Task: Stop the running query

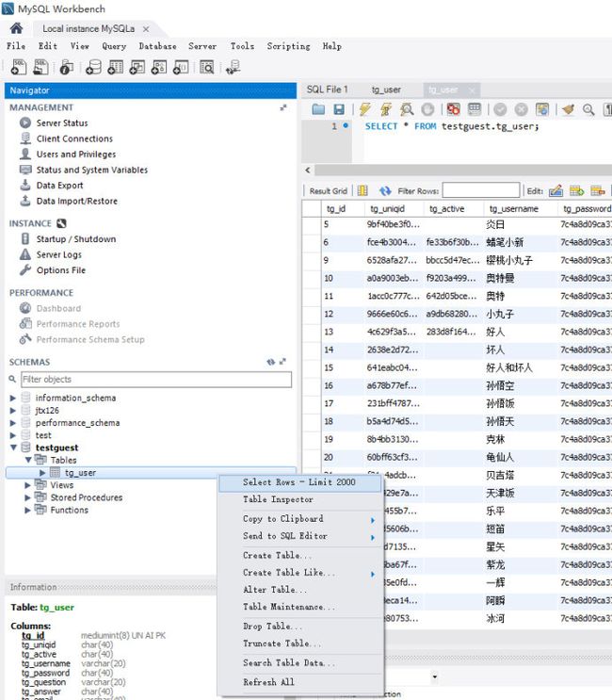Action: pyautogui.click(x=427, y=109)
